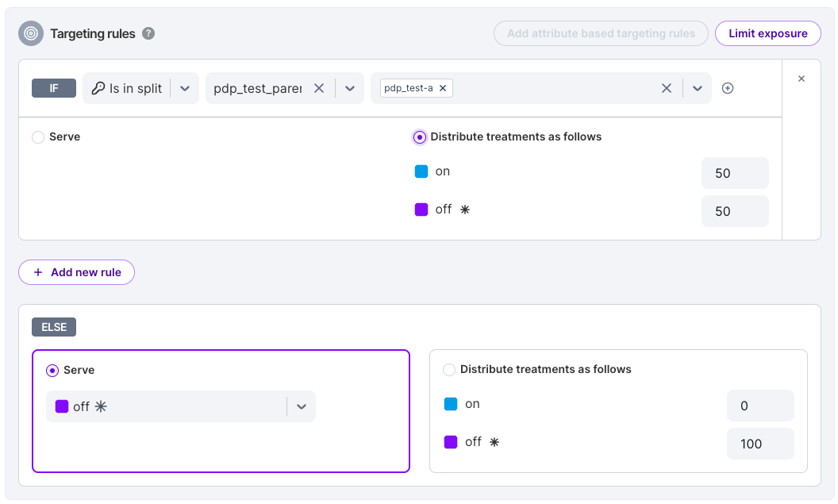Click the key icon in Is in split
Image resolution: width=838 pixels, height=504 pixels.
pyautogui.click(x=98, y=88)
